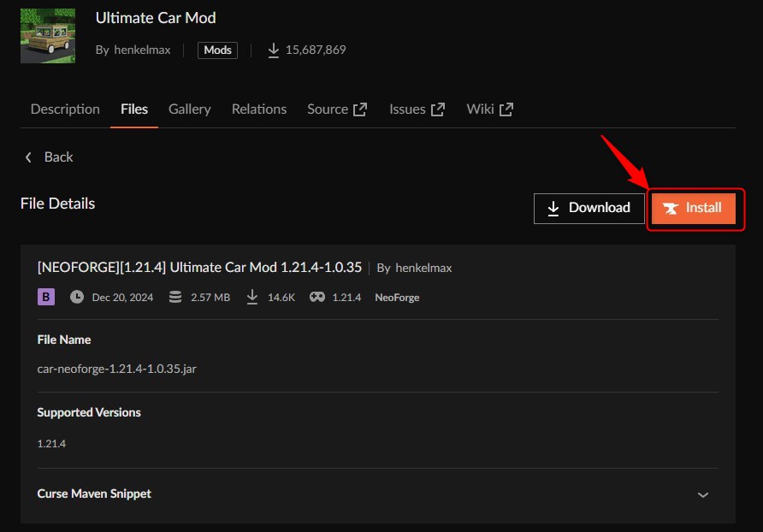This screenshot has width=763, height=532.
Task: Click the CurseForge anvil icon in Install button
Action: [x=671, y=209]
